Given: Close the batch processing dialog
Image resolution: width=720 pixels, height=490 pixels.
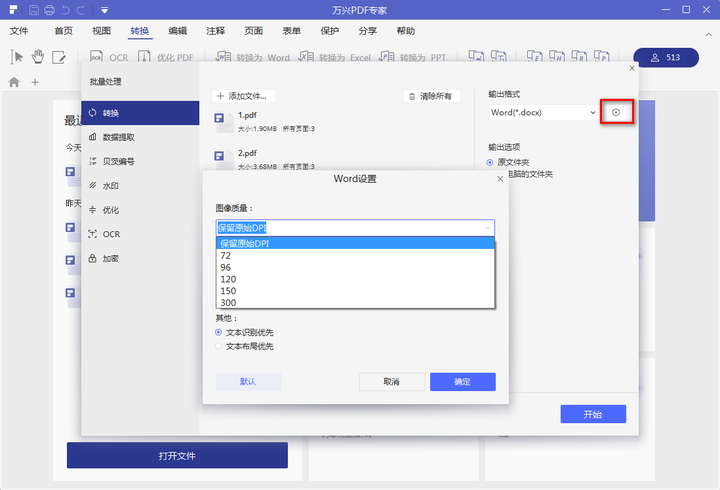Looking at the screenshot, I should (632, 68).
